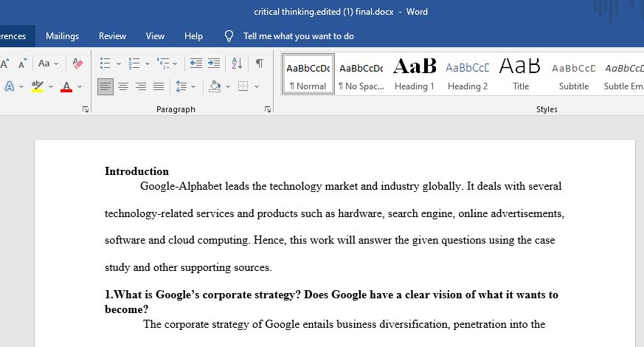Shrink font size with smaller A icon
Image resolution: width=644 pixels, height=347 pixels.
22,63
